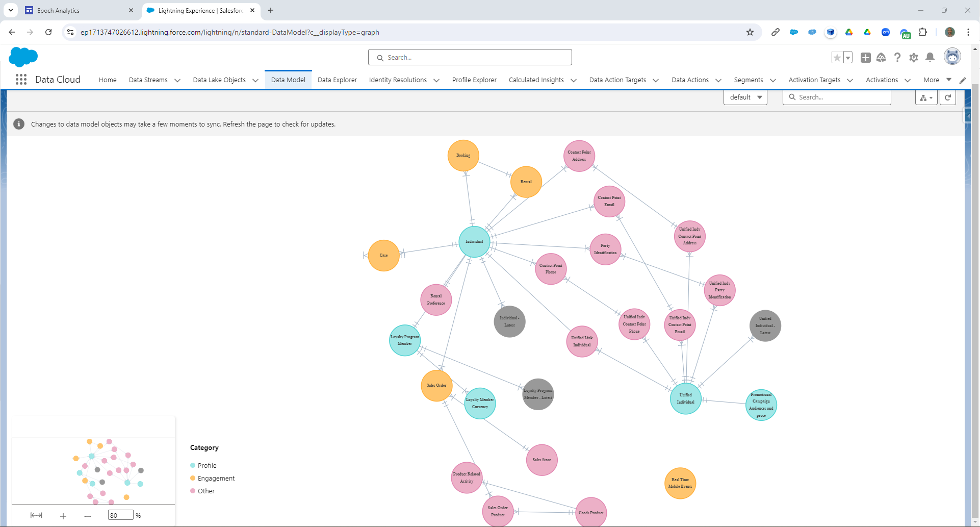Expand Data Lake Objects chevron
The image size is (980, 527).
[x=255, y=80]
